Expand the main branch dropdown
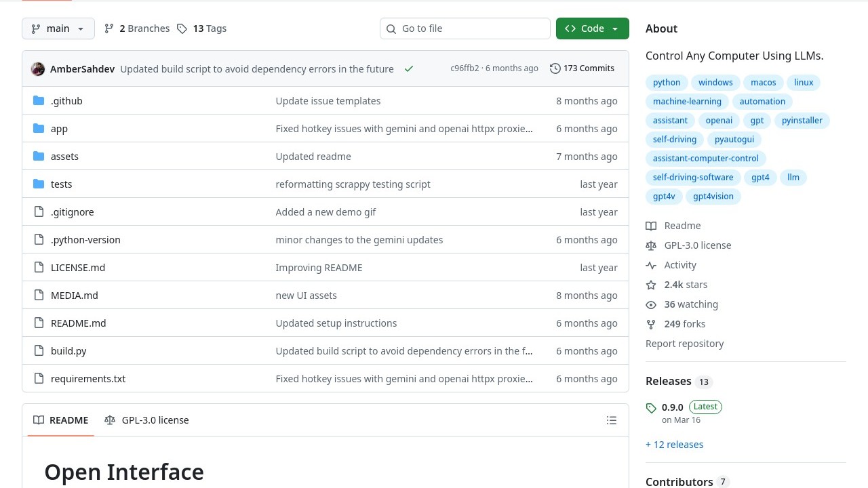Image resolution: width=868 pixels, height=488 pixels. (58, 28)
